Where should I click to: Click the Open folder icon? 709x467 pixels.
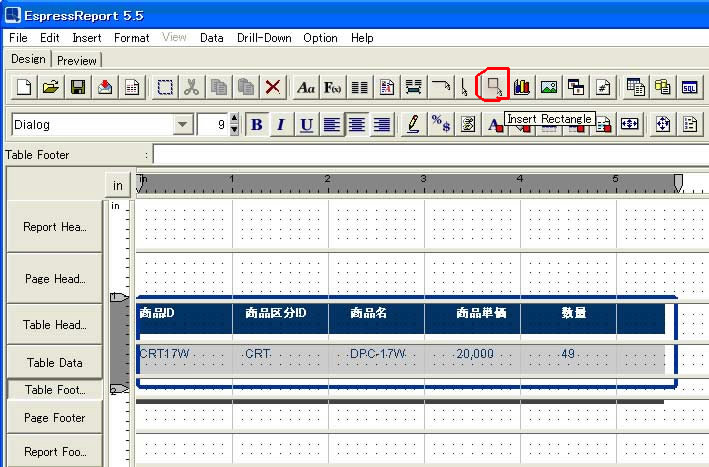click(x=51, y=87)
